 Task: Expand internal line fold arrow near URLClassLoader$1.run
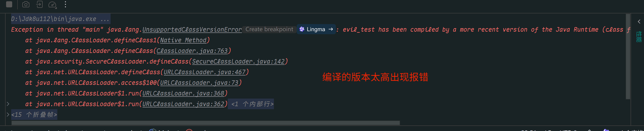coord(8,104)
